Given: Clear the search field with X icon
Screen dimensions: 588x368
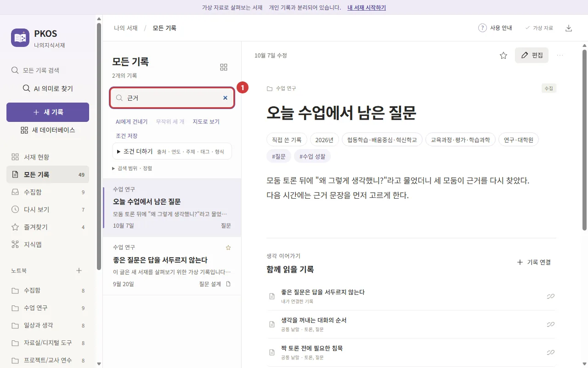Looking at the screenshot, I should [225, 98].
